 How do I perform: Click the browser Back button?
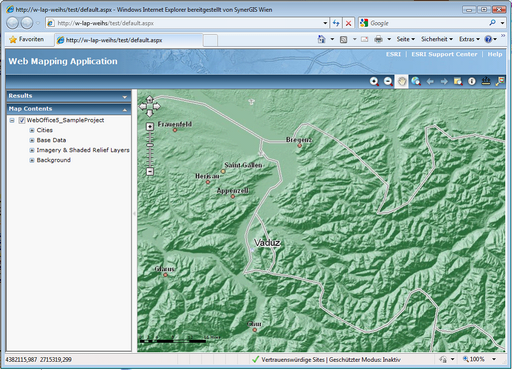coord(13,23)
